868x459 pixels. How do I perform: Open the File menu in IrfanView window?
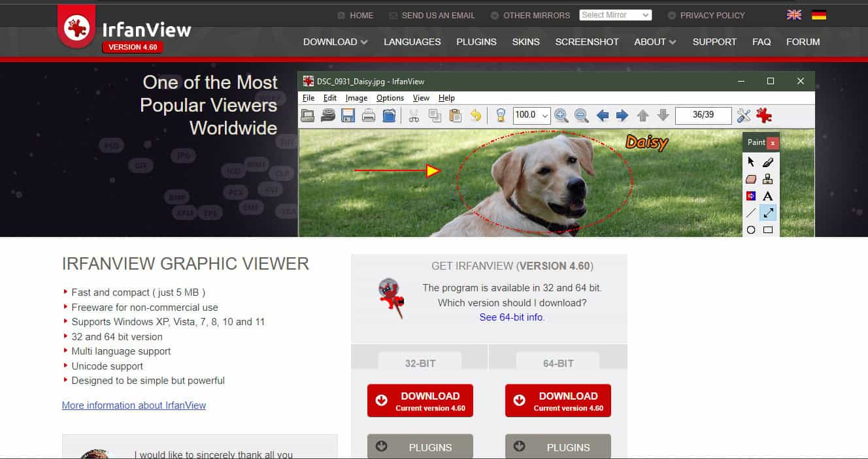point(309,98)
